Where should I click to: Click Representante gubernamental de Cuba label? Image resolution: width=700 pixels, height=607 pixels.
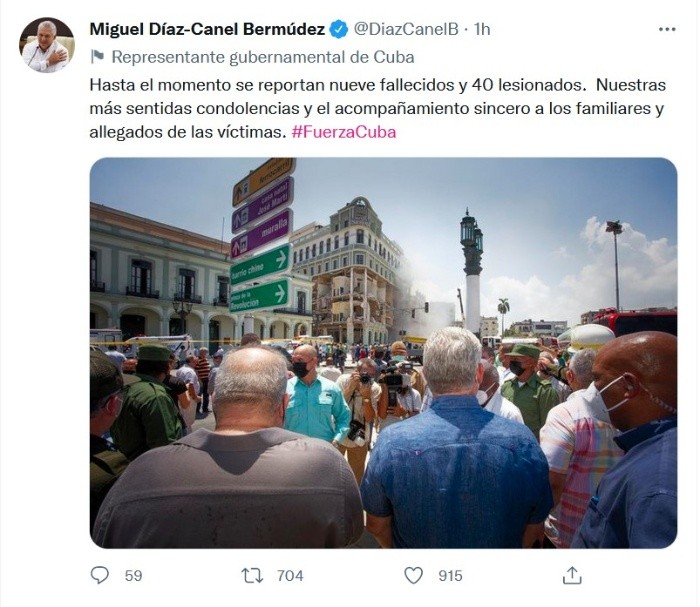coord(262,57)
